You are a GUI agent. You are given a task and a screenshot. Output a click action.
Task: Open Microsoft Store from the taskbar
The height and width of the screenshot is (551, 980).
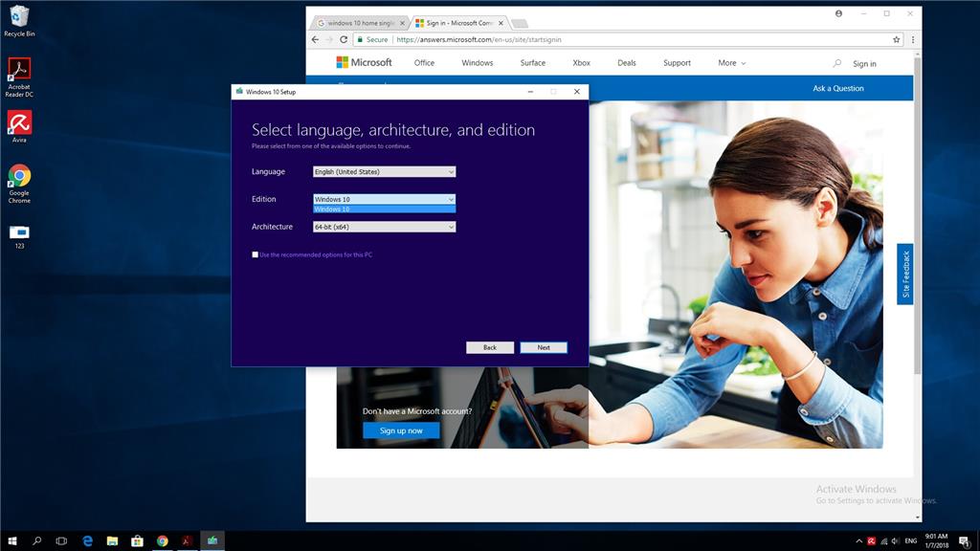[138, 540]
